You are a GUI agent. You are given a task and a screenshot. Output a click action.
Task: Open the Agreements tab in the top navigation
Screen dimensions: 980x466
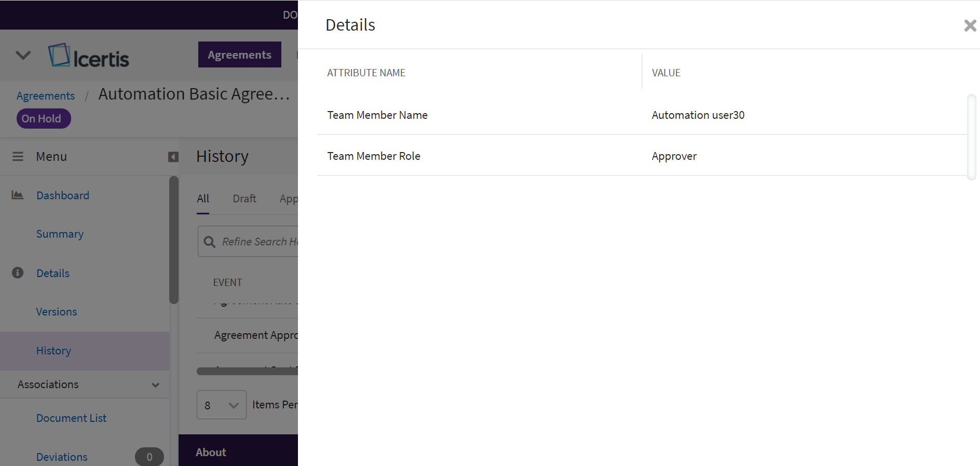pos(239,54)
